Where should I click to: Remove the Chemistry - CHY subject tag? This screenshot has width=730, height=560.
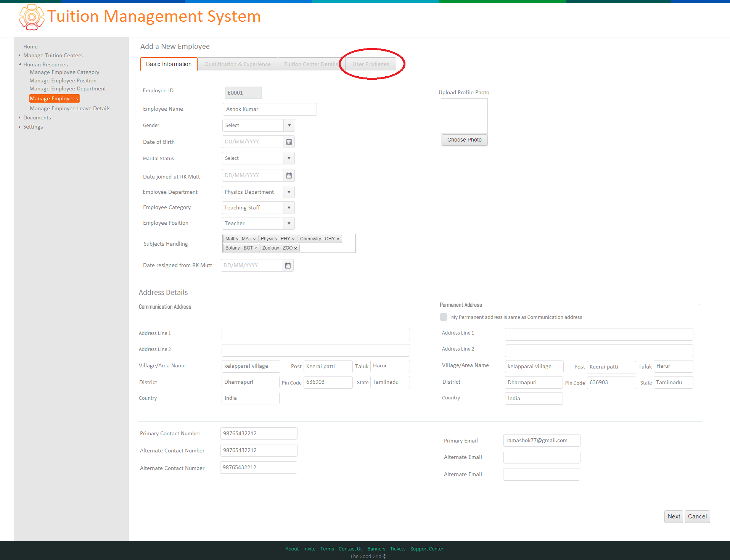338,239
